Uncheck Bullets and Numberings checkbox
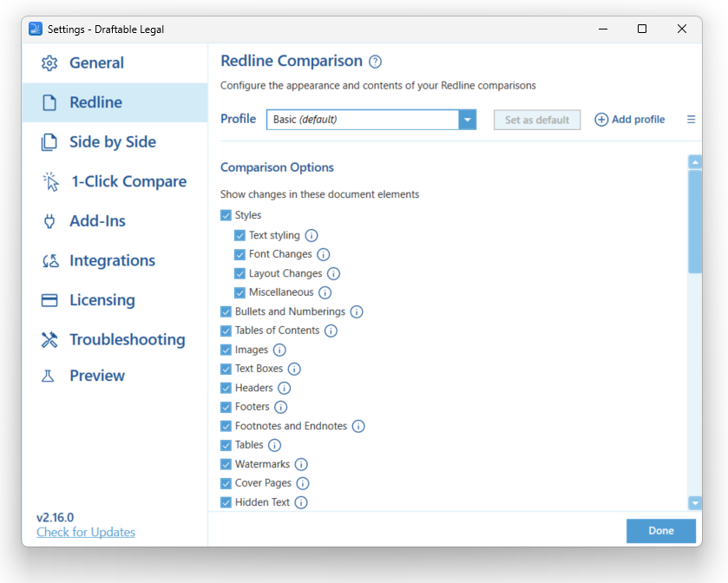 (x=226, y=312)
